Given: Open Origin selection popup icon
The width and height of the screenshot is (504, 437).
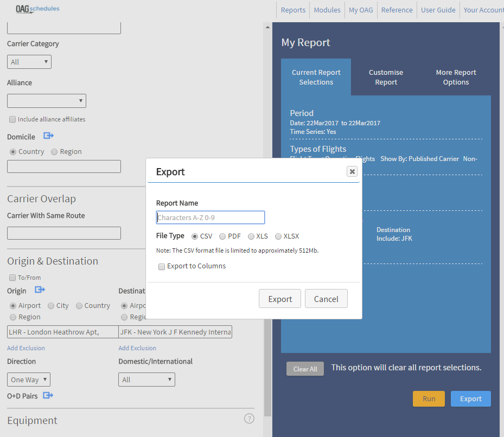Looking at the screenshot, I should click(x=40, y=290).
